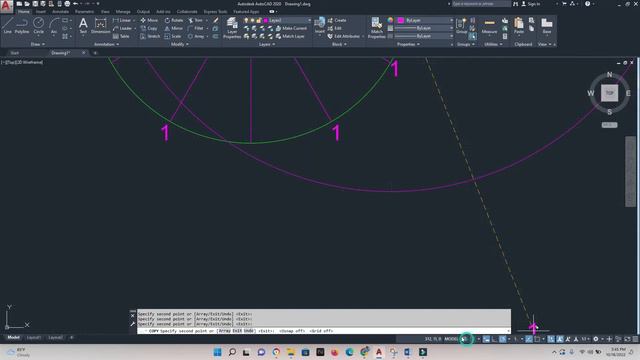This screenshot has width=640, height=360.
Task: Click Match Properties tool
Action: 376,28
